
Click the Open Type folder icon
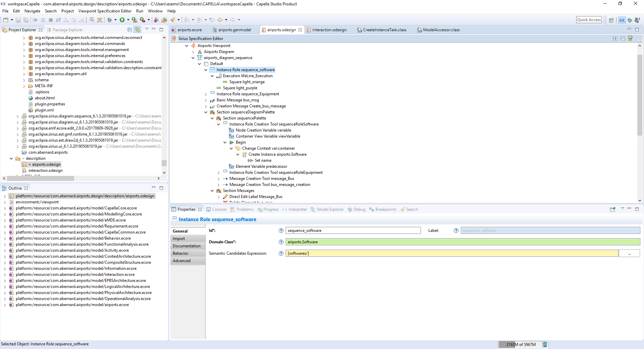[164, 20]
